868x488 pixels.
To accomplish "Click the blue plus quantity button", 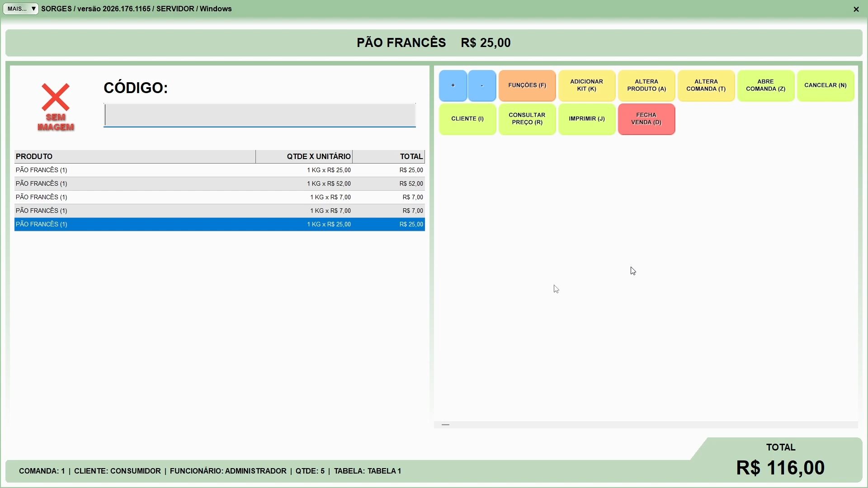I will point(453,85).
